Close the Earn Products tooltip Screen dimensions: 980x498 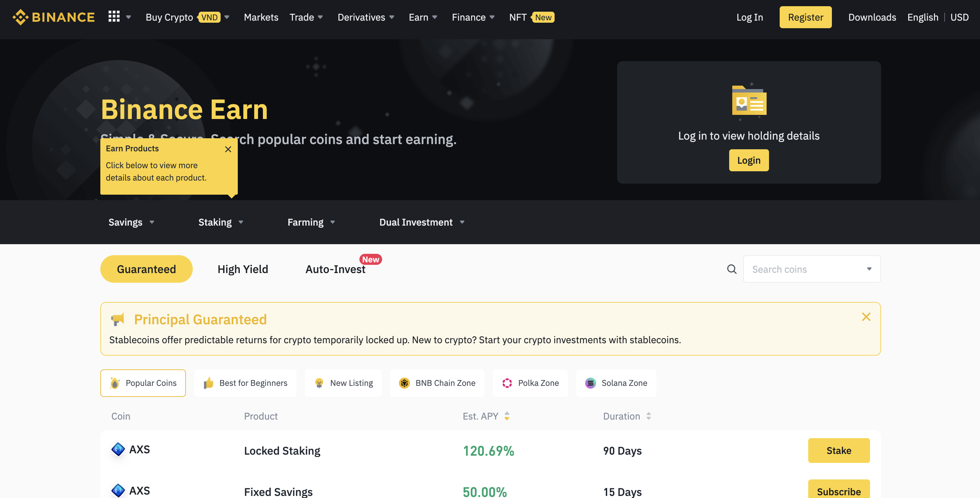point(228,149)
